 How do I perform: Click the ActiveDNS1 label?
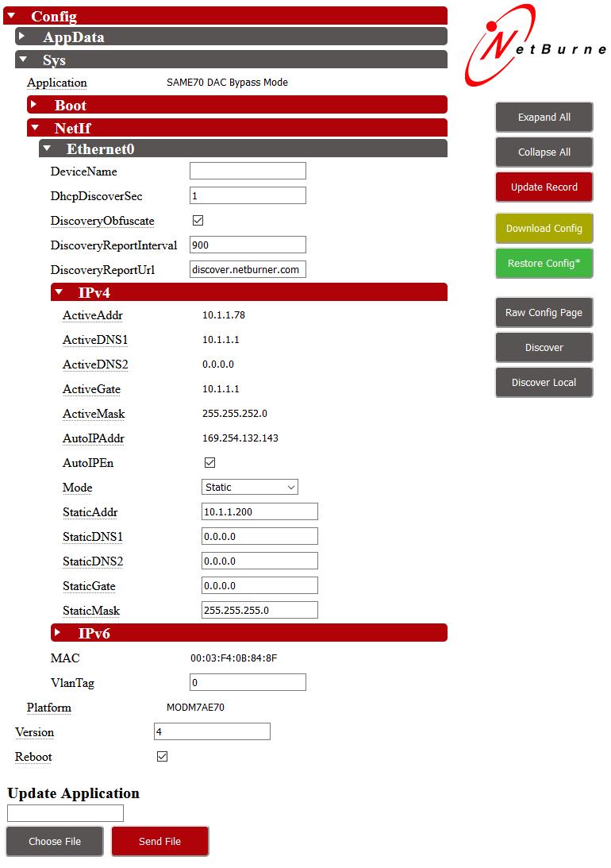(95, 340)
